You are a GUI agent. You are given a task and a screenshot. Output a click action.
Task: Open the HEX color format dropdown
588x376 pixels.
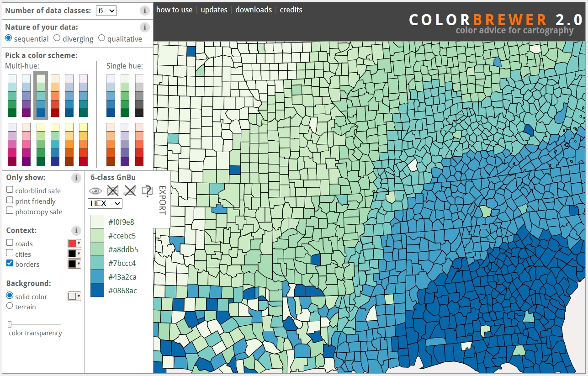[x=105, y=203]
